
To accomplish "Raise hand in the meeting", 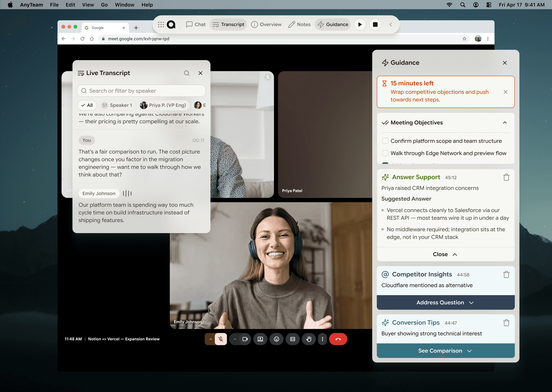I will coord(309,339).
